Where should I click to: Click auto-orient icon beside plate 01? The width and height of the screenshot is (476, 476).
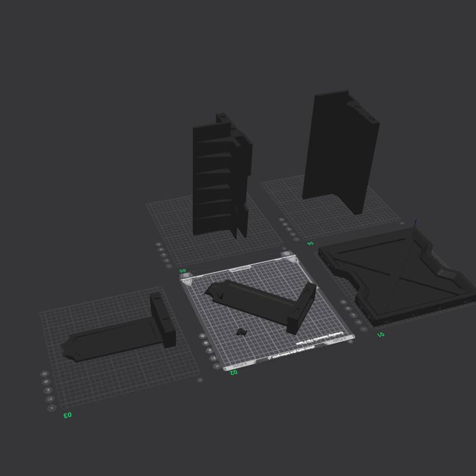(358, 322)
